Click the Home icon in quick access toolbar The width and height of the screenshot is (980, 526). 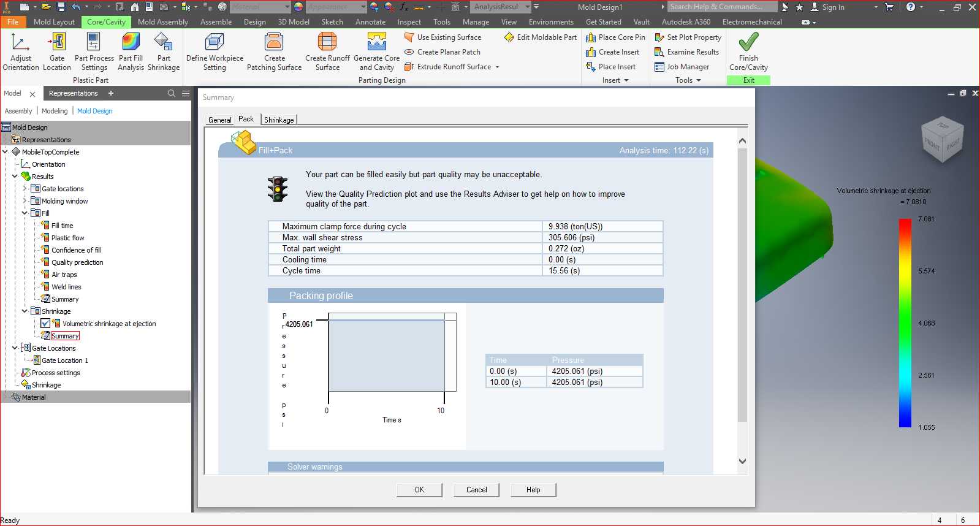click(135, 7)
